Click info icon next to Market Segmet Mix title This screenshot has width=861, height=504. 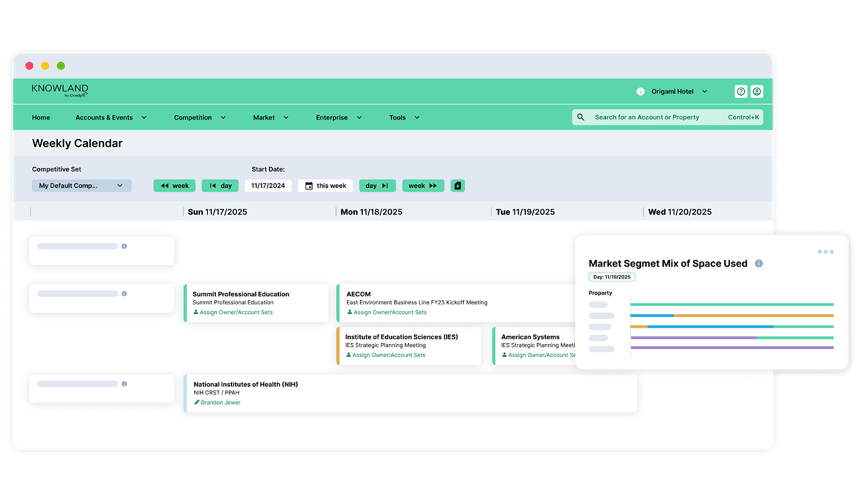point(759,264)
